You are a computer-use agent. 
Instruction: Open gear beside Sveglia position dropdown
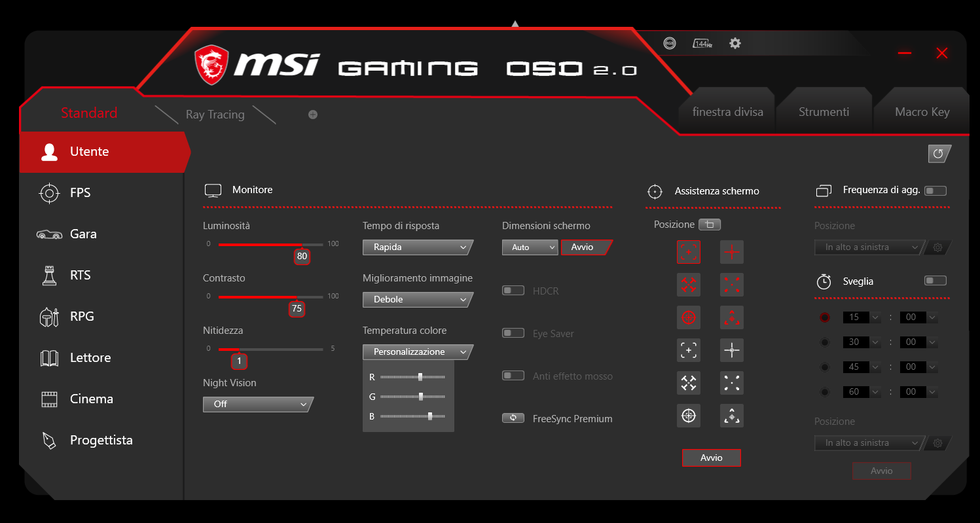[x=937, y=443]
